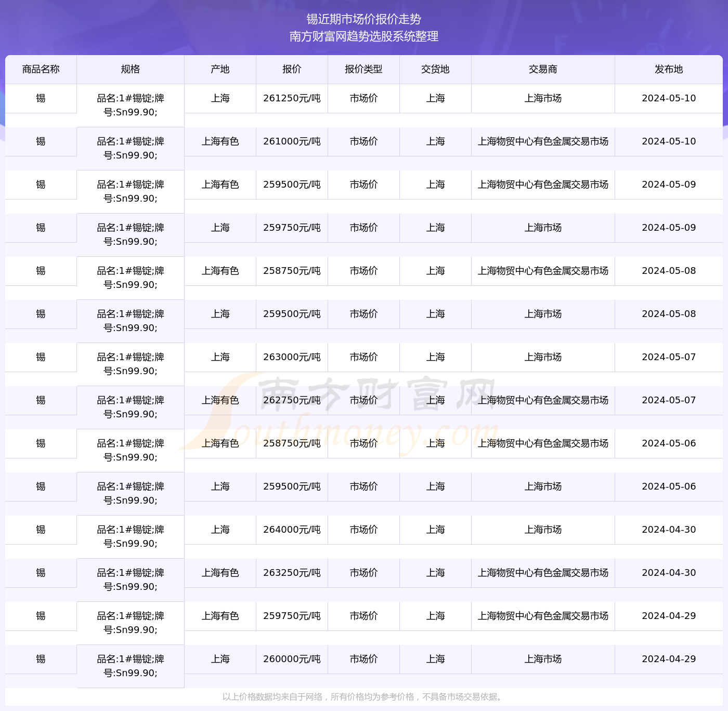Select the price 261000元/吨

pyautogui.click(x=292, y=141)
